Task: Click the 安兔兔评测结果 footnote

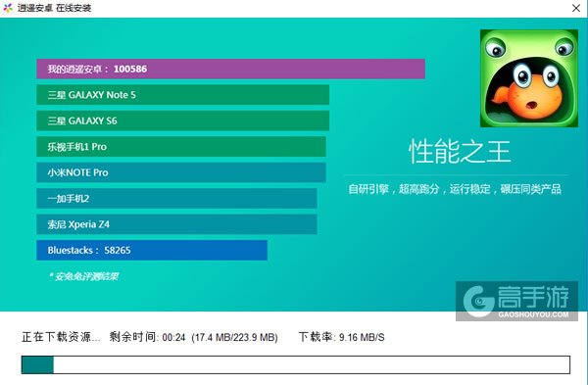Action: (83, 276)
